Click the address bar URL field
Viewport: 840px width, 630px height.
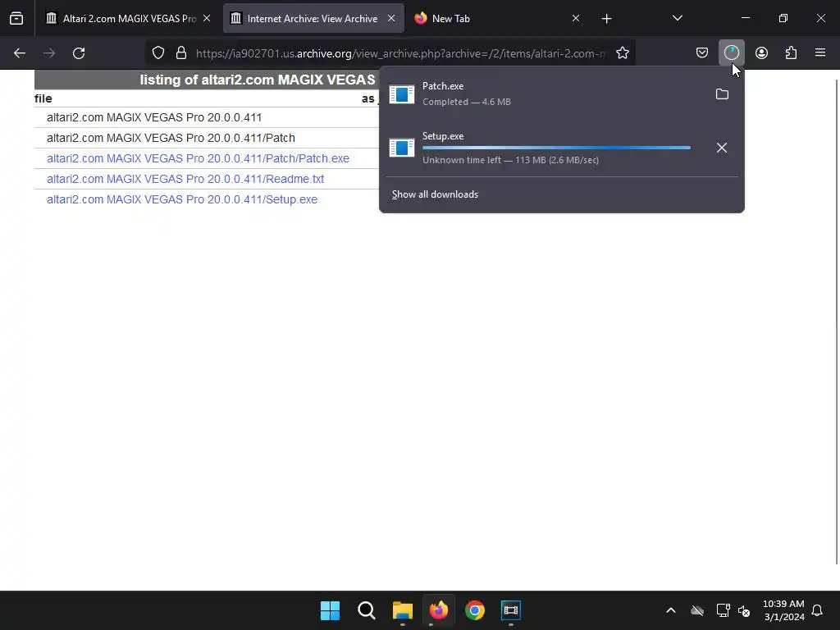point(402,53)
